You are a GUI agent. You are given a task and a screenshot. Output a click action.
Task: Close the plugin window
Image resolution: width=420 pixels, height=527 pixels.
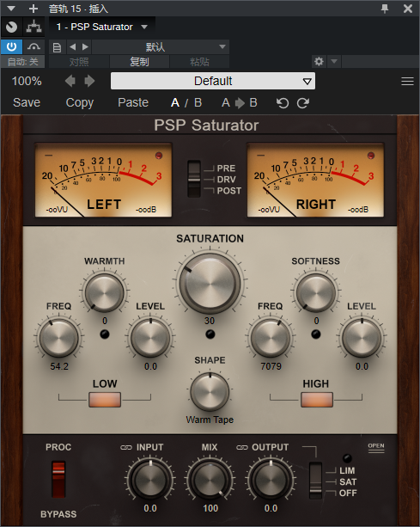point(408,9)
